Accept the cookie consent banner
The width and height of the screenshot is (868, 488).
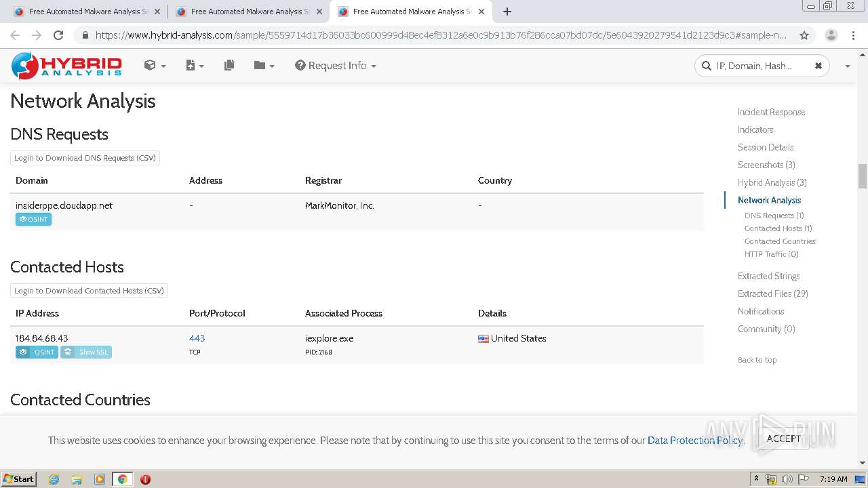[x=783, y=439]
